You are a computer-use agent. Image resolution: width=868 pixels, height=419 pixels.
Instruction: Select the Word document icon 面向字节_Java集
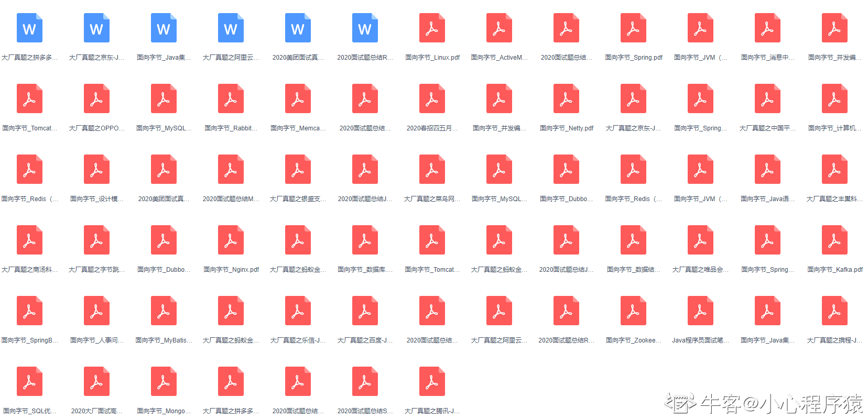(164, 28)
